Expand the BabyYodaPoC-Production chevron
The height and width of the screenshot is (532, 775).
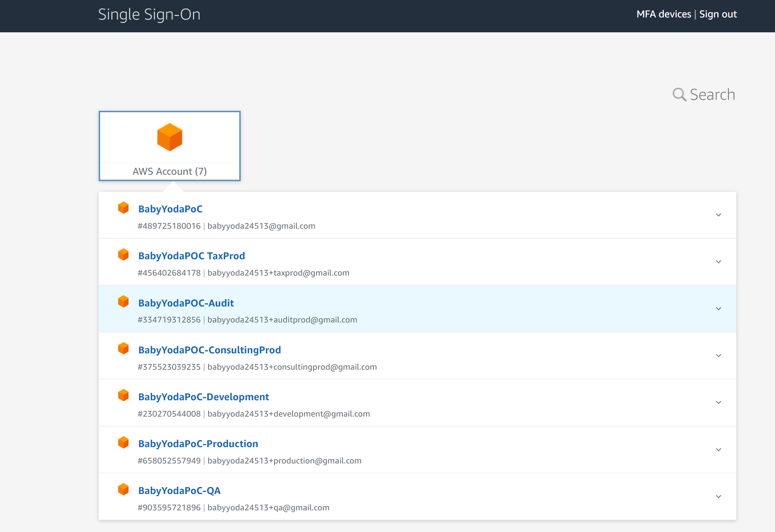(x=719, y=450)
